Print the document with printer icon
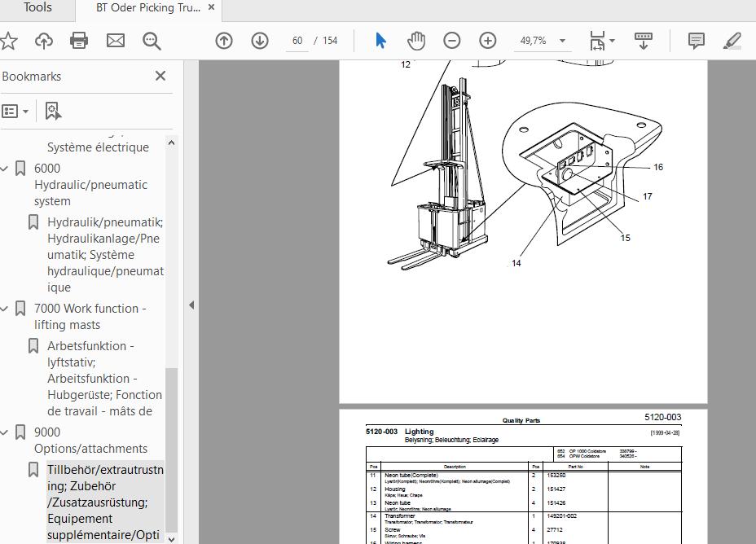Image resolution: width=756 pixels, height=544 pixels. (79, 41)
